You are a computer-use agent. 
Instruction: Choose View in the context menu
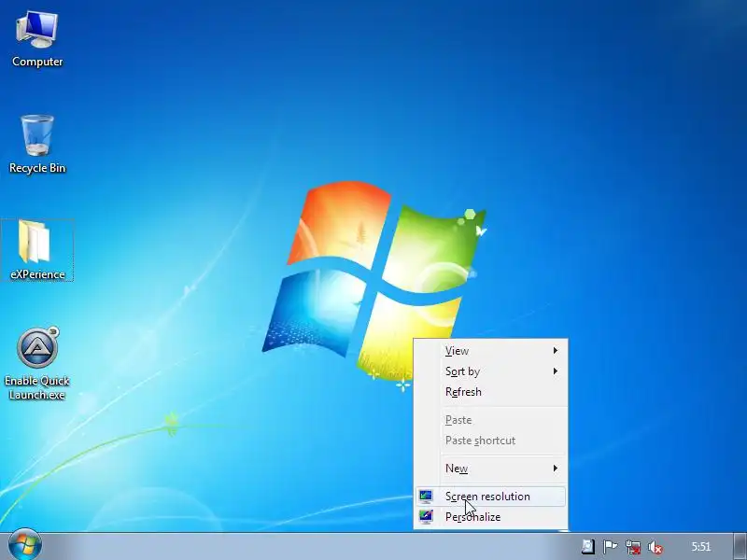[x=491, y=351]
